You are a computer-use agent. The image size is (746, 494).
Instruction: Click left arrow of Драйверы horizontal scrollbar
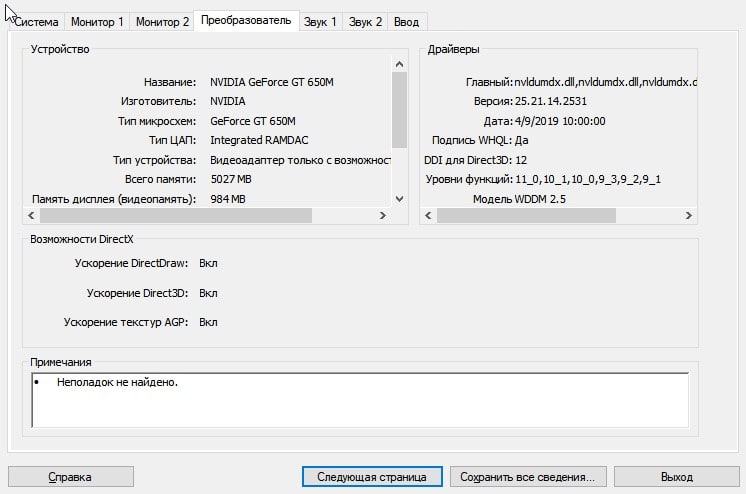tap(428, 215)
